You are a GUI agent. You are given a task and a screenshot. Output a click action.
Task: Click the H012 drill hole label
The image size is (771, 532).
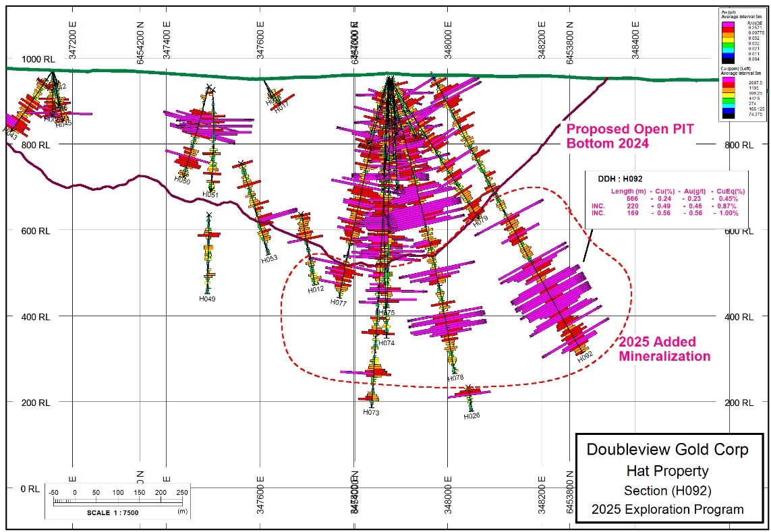[316, 289]
